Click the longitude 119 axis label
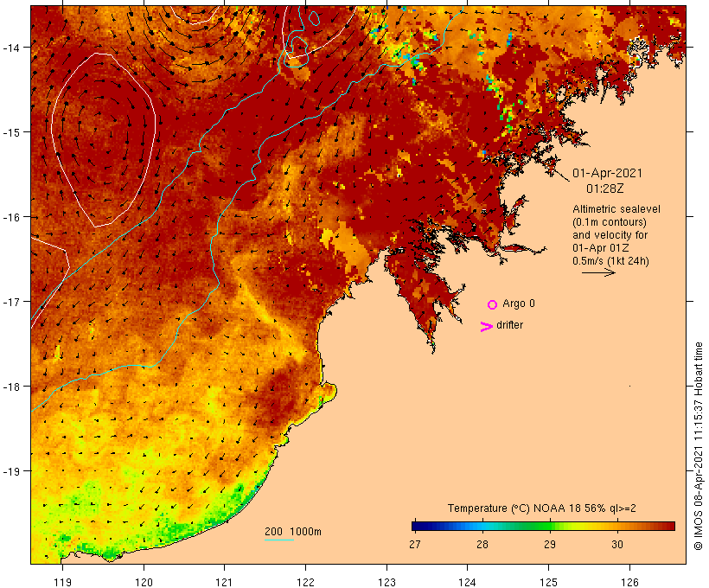The image size is (709, 588). coord(62,582)
